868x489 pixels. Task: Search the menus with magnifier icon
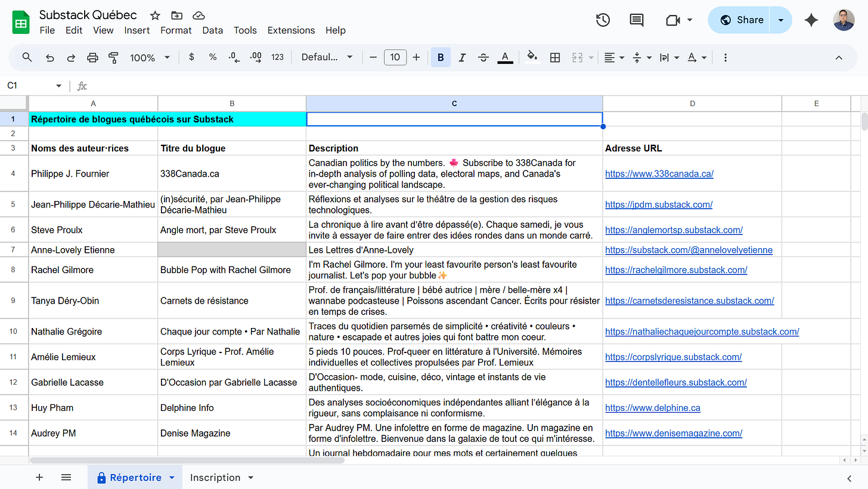coord(27,57)
